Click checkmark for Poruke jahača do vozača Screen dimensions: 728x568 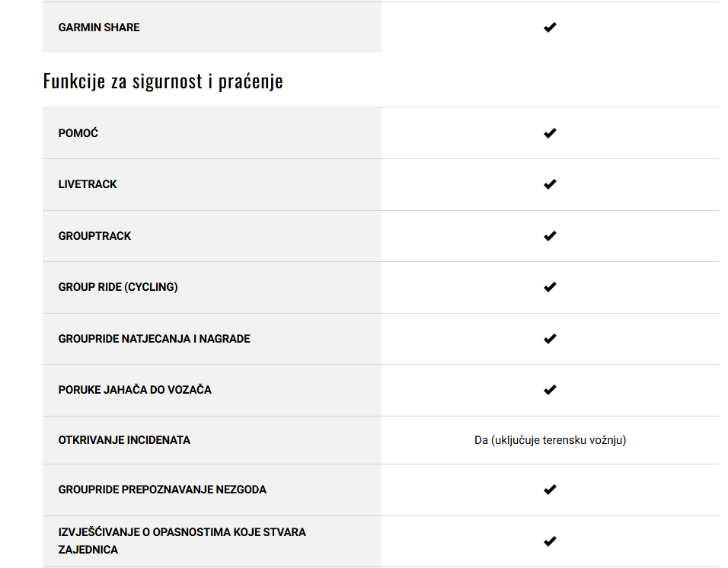click(550, 390)
